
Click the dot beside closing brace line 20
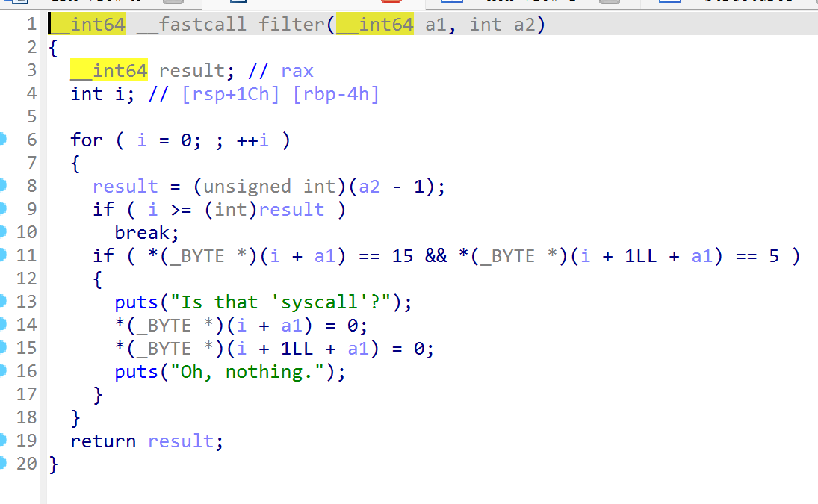3,463
